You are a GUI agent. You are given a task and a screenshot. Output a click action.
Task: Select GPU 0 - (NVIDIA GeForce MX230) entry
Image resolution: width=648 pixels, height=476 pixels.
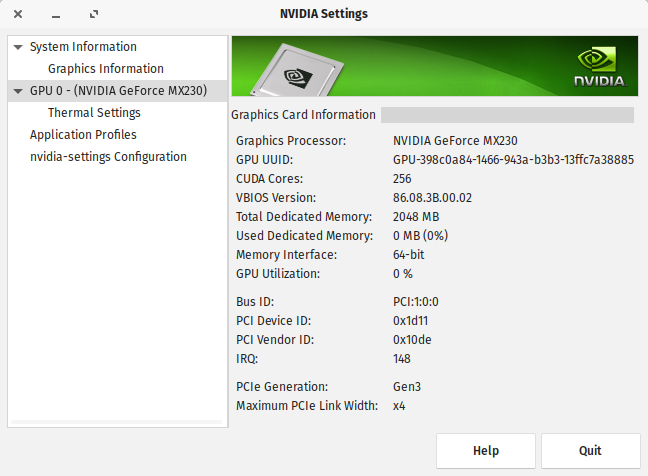(118, 91)
